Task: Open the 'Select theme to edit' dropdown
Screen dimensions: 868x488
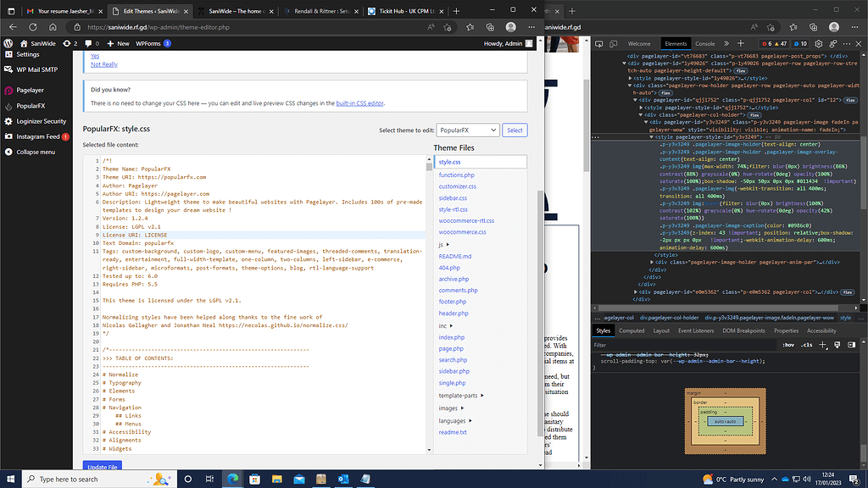Action: tap(468, 129)
